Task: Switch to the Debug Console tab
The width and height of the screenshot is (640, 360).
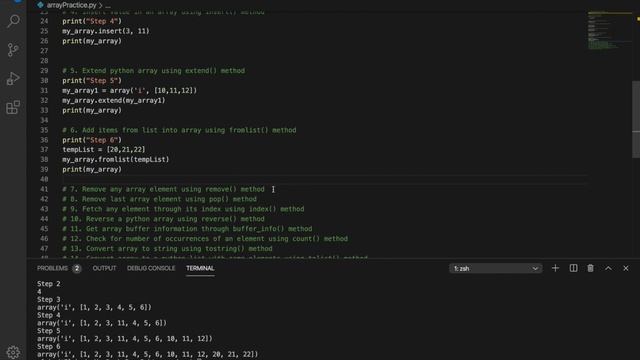Action: point(151,268)
